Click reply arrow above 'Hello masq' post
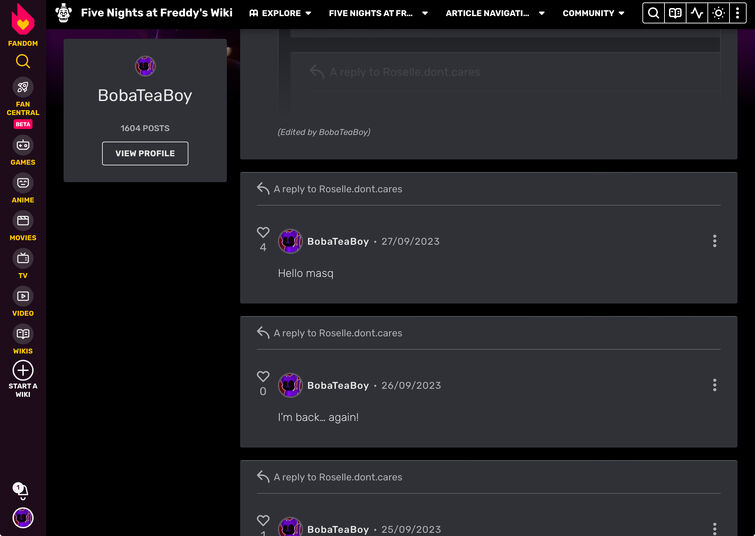The image size is (755, 536). coord(263,188)
